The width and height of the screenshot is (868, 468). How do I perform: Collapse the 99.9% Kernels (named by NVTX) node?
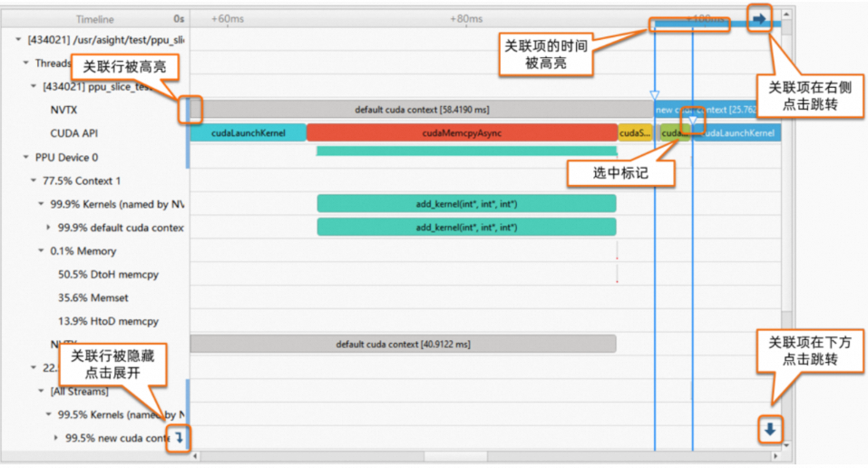[41, 204]
